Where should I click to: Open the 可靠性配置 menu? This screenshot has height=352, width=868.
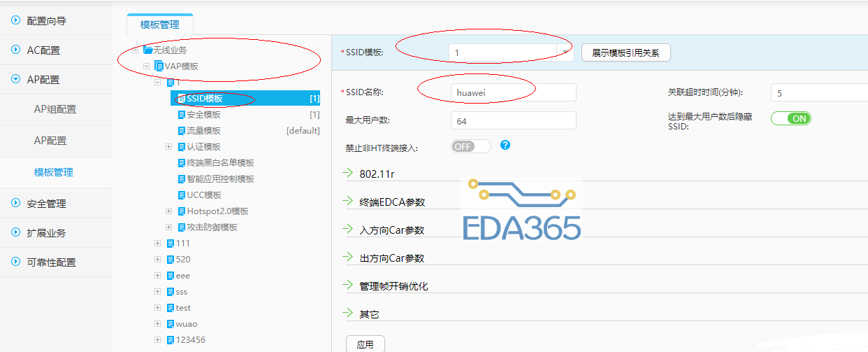pyautogui.click(x=51, y=262)
